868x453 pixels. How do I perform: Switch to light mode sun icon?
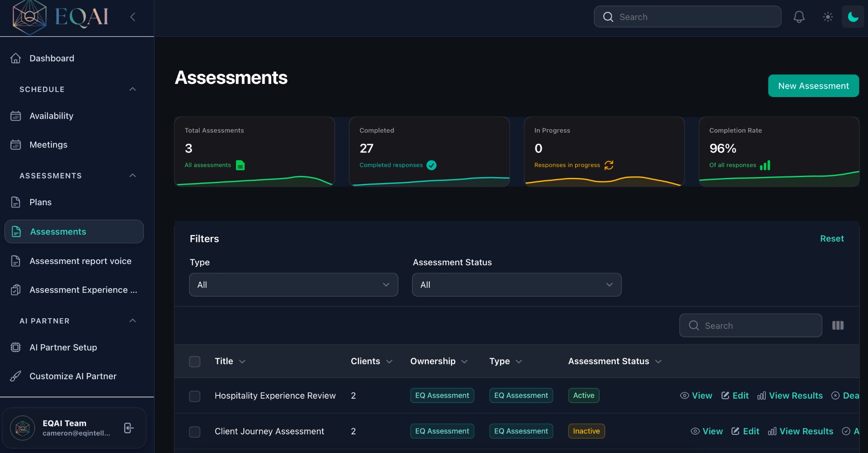click(x=827, y=17)
